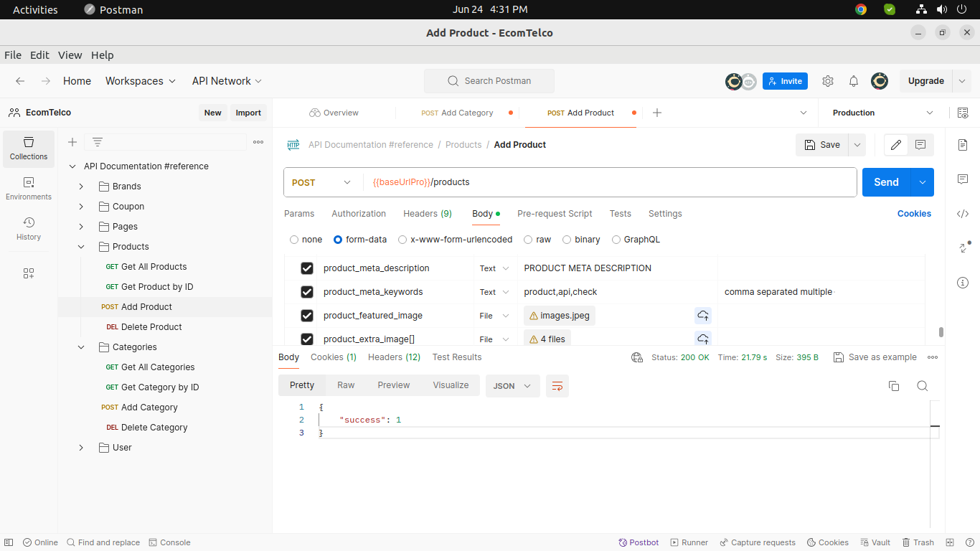The image size is (980, 551).
Task: Click the edit pencil icon
Action: tap(896, 145)
